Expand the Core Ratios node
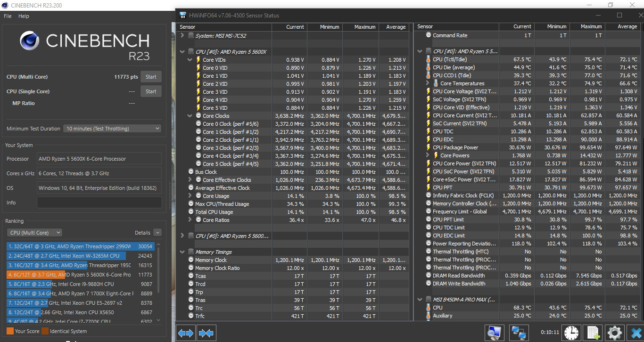The height and width of the screenshot is (342, 644). [190, 220]
